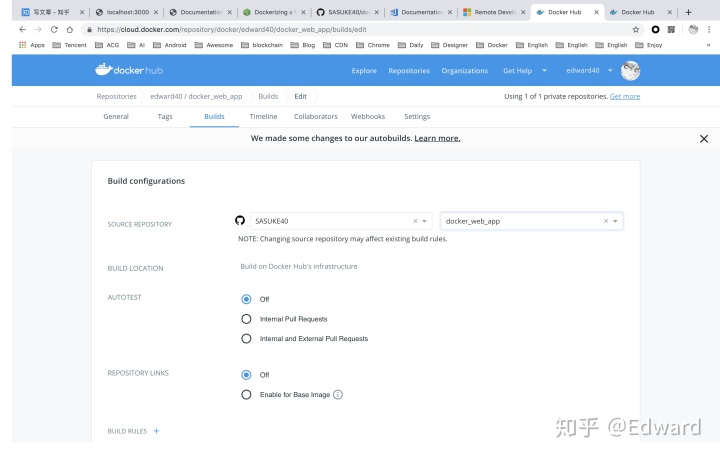Expand the docker_web_app repository dropdown

615,221
